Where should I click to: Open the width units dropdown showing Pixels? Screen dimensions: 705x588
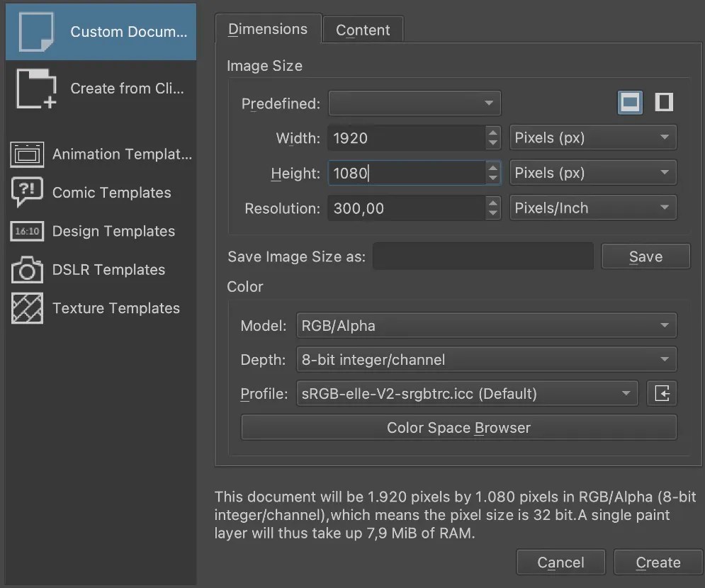click(x=592, y=137)
